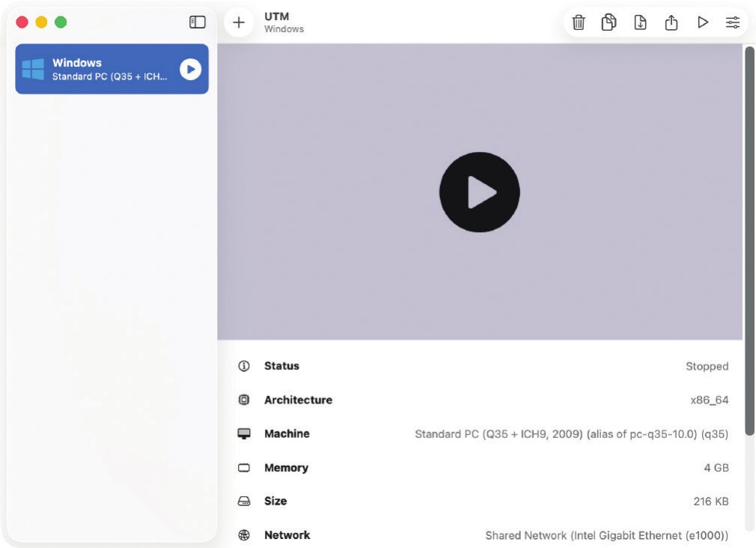Click the Status label
The height and width of the screenshot is (548, 756).
click(x=281, y=366)
